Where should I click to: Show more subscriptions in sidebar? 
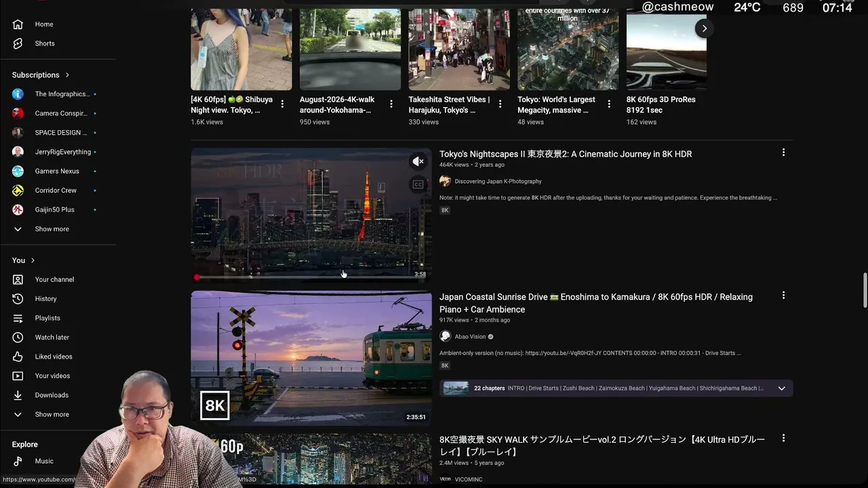pos(52,229)
